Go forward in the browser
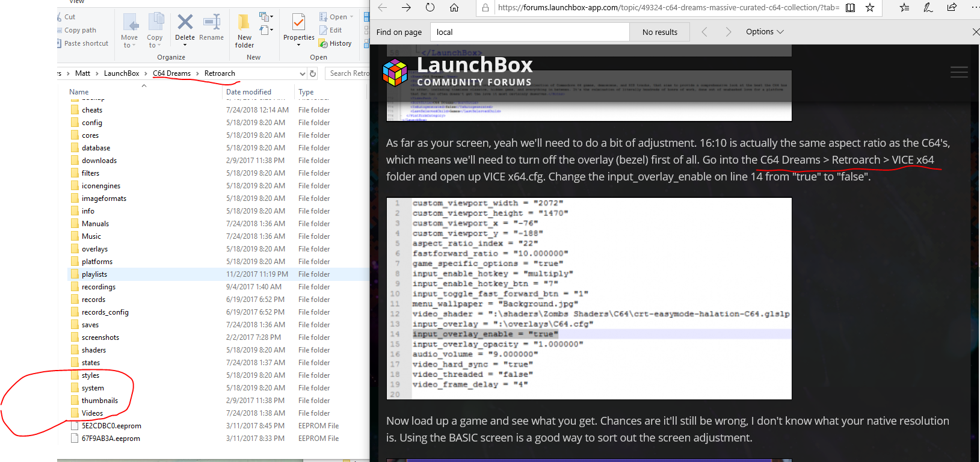This screenshot has height=462, width=980. coord(406,7)
